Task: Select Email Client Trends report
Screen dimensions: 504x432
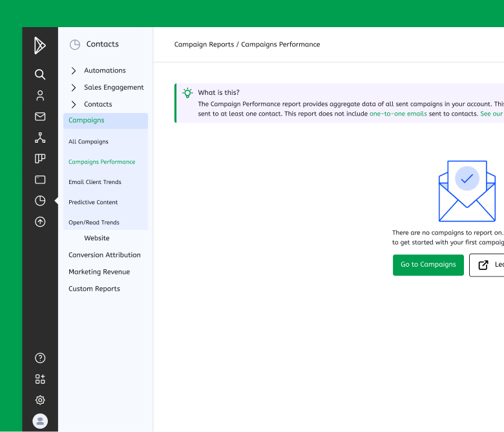Action: 95,182
